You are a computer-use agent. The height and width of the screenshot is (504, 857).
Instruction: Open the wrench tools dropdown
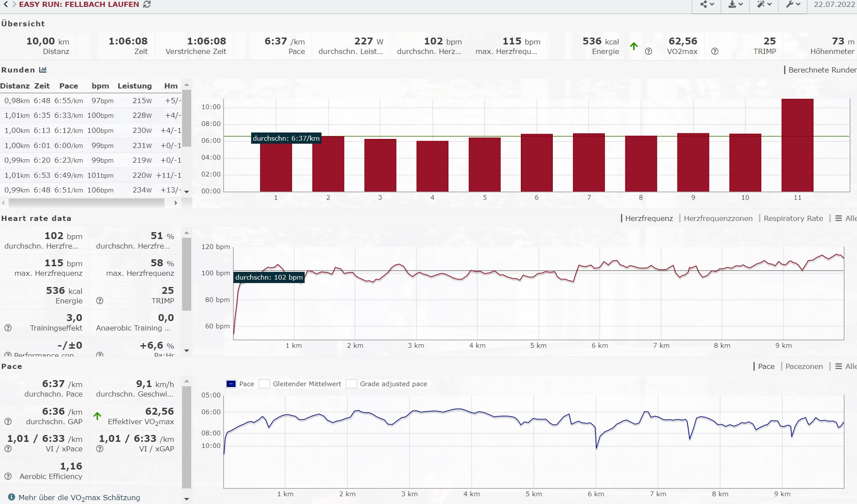tap(793, 4)
